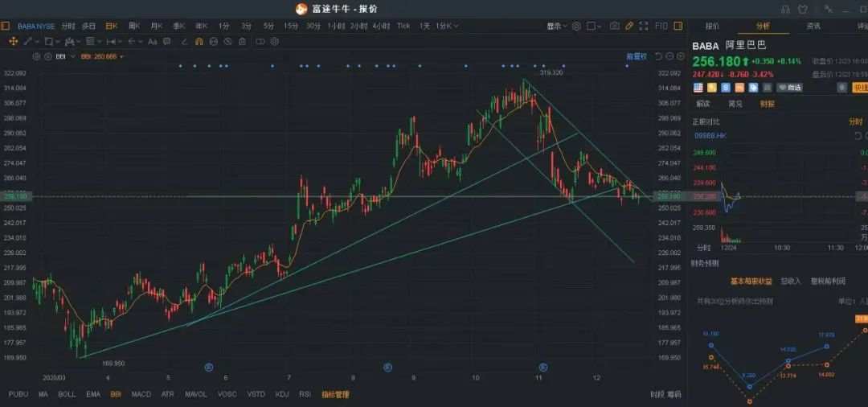Screen dimensions: 868x407
Task: Open the chart layout window dropdown
Action: point(594,26)
